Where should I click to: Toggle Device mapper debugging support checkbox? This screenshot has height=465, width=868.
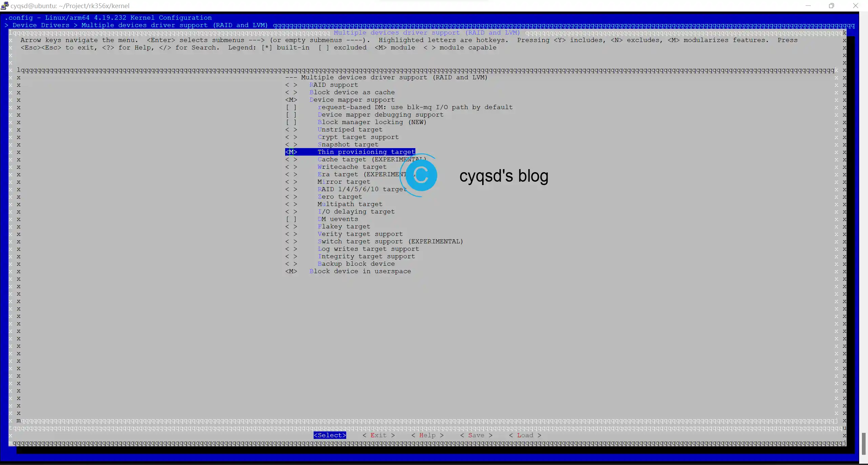[x=291, y=115]
